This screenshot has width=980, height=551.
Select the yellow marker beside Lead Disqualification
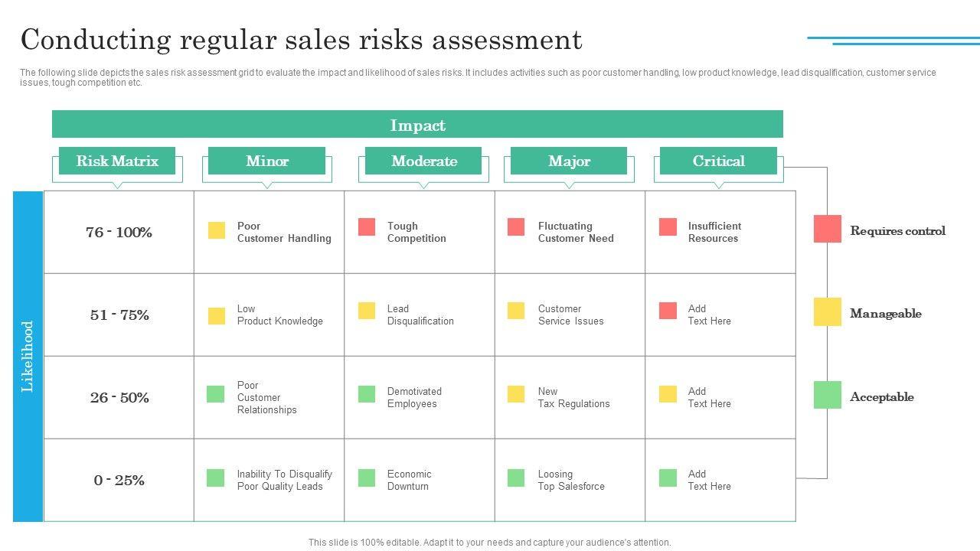(367, 311)
